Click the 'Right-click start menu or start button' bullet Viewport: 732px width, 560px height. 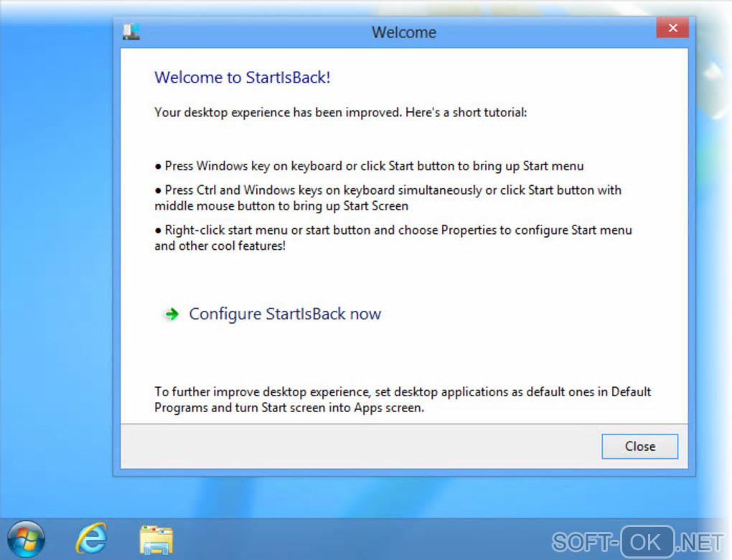coord(393,238)
